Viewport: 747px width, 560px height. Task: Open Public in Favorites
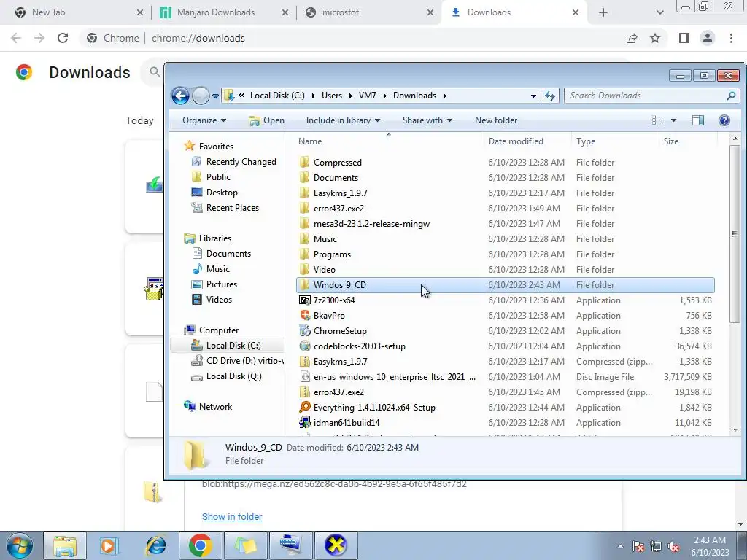pos(218,177)
